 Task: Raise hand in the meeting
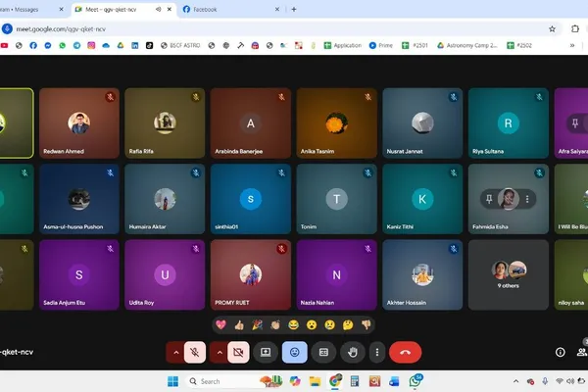tap(353, 352)
